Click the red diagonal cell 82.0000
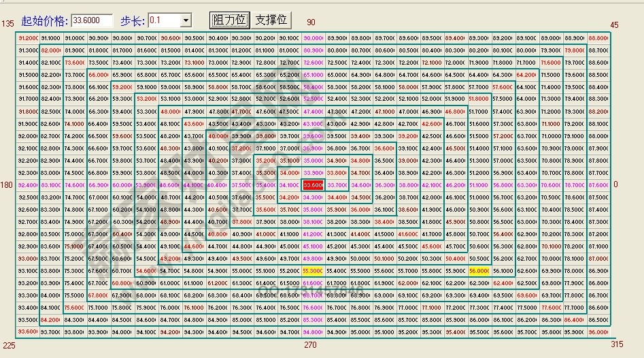This screenshot has width=644, height=358. [x=52, y=50]
